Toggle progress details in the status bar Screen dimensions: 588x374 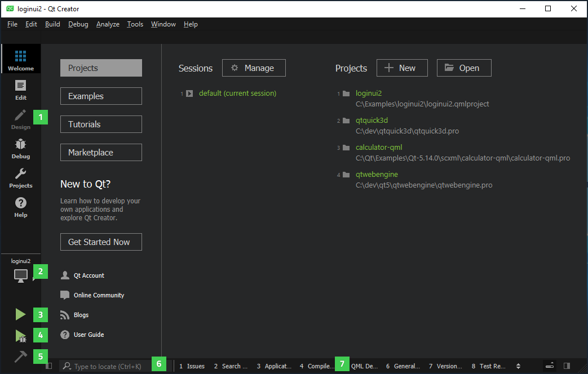550,366
